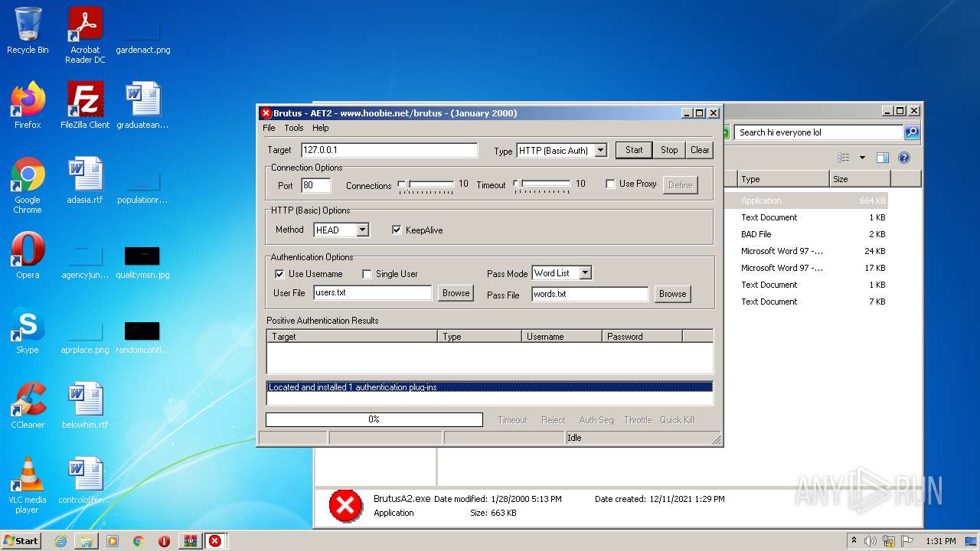Click the Opera taskbar icon
This screenshot has width=980, height=551.
164,541
